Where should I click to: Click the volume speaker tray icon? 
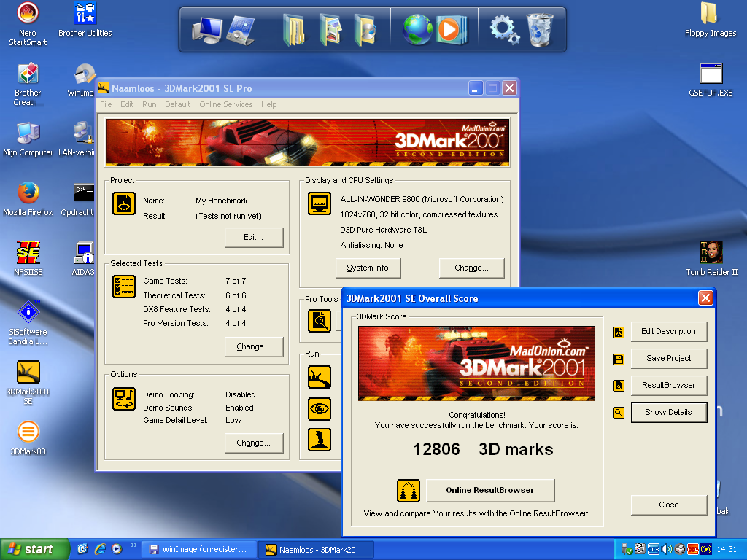[667, 550]
